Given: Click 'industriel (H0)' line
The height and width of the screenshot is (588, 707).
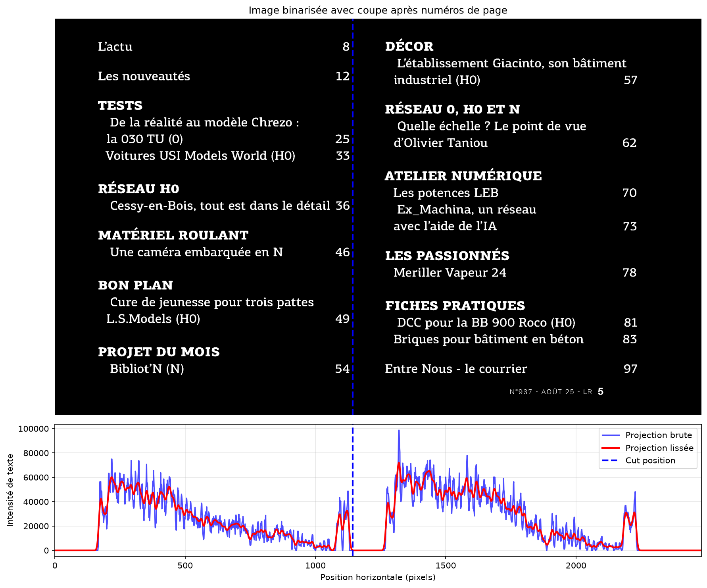Looking at the screenshot, I should [x=437, y=80].
